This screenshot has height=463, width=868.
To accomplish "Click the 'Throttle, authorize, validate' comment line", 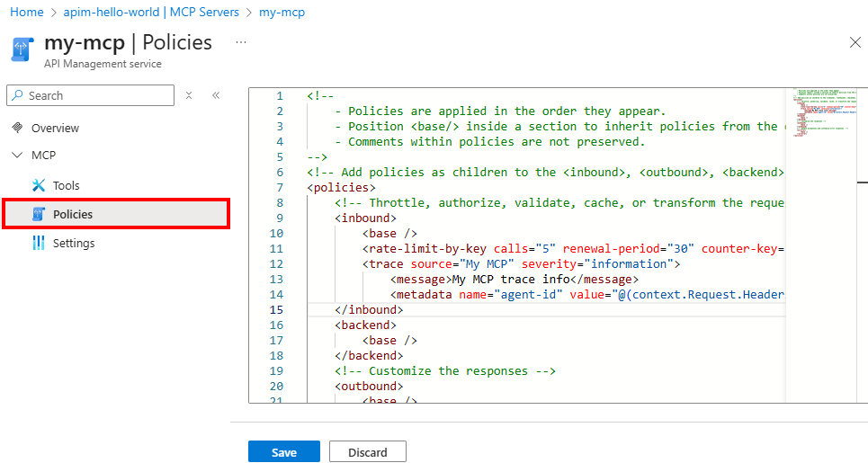I will click(x=559, y=203).
